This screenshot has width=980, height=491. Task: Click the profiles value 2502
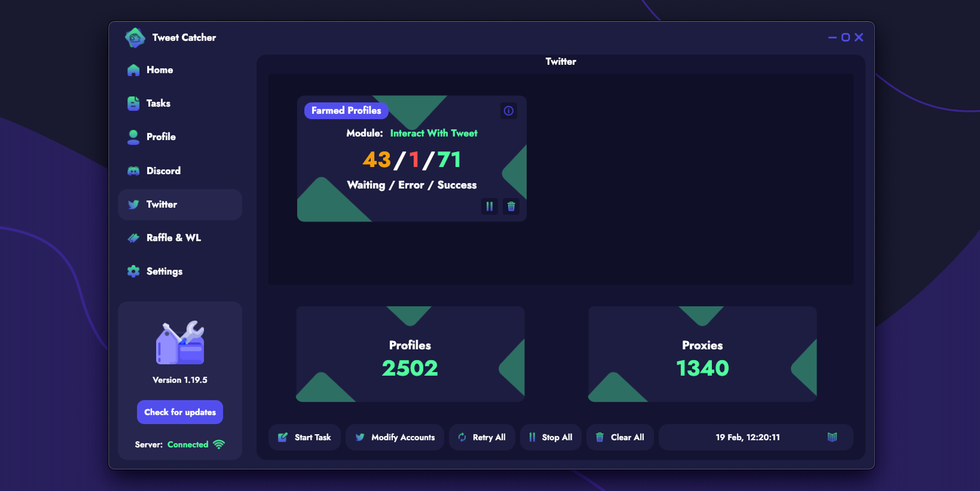pyautogui.click(x=410, y=368)
